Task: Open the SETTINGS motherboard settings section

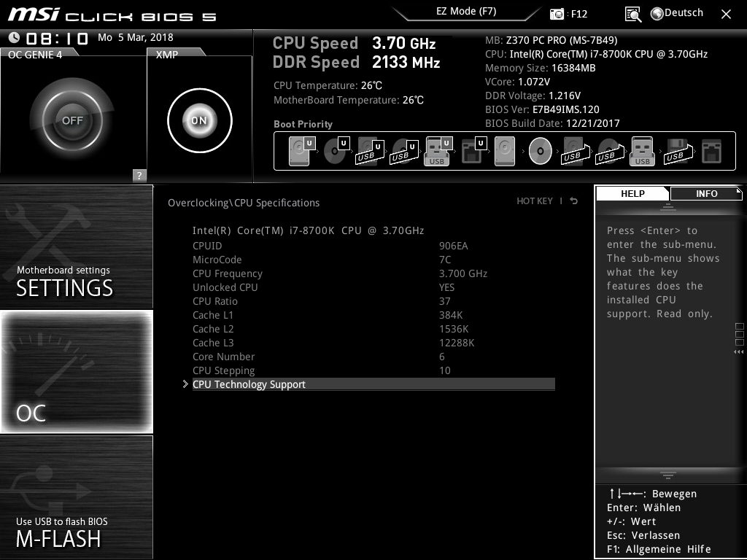Action: (76, 246)
